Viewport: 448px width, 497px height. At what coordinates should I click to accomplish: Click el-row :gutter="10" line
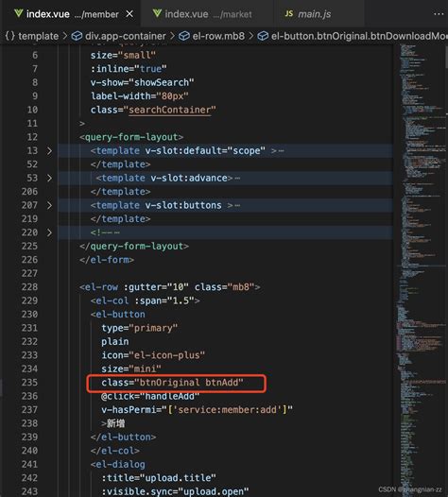click(170, 287)
